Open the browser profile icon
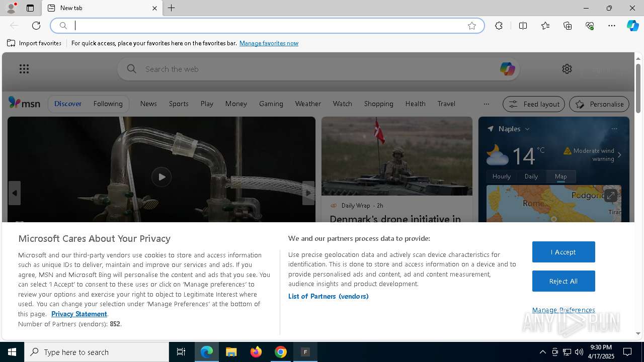Image resolution: width=644 pixels, height=362 pixels. pos(11,8)
